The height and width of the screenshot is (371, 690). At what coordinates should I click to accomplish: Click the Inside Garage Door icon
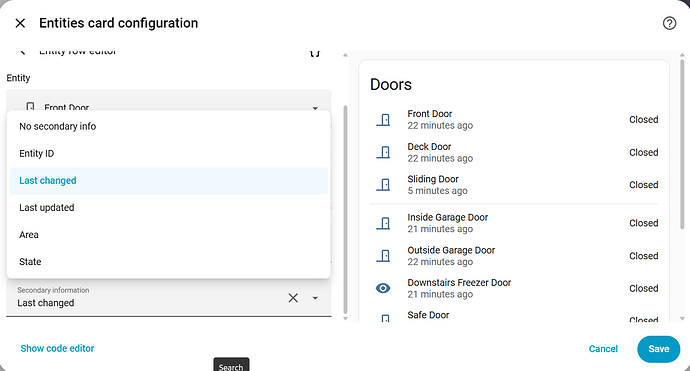pyautogui.click(x=383, y=223)
